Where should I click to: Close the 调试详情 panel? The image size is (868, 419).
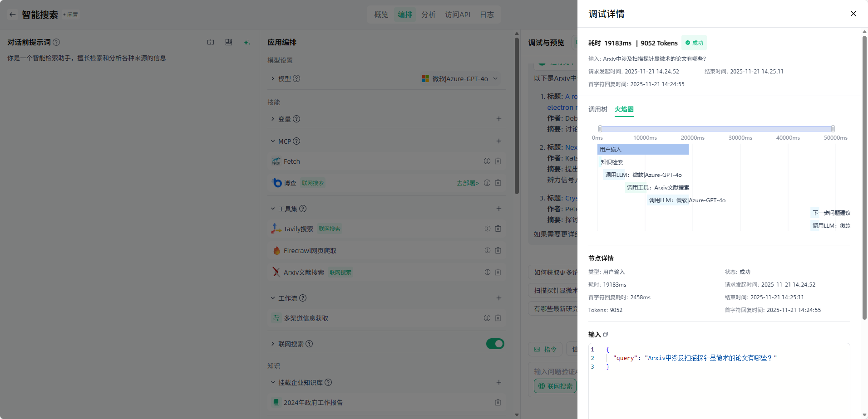(x=853, y=14)
